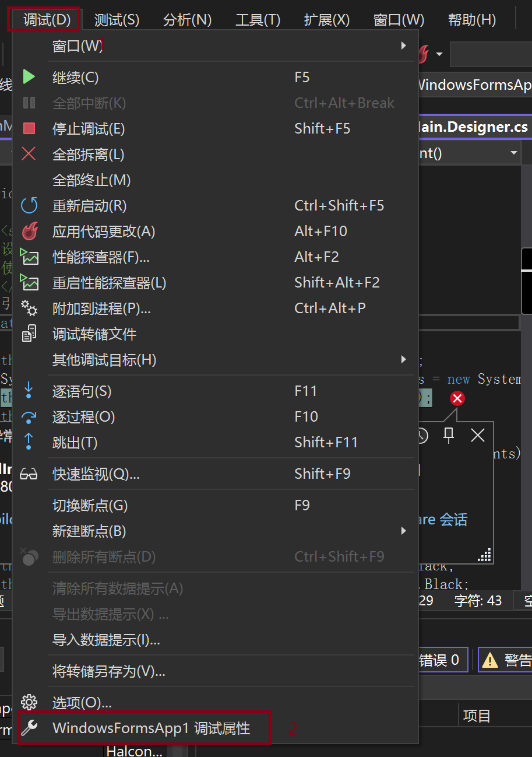Click the performance profiler chart icon
532x757 pixels.
tap(29, 256)
